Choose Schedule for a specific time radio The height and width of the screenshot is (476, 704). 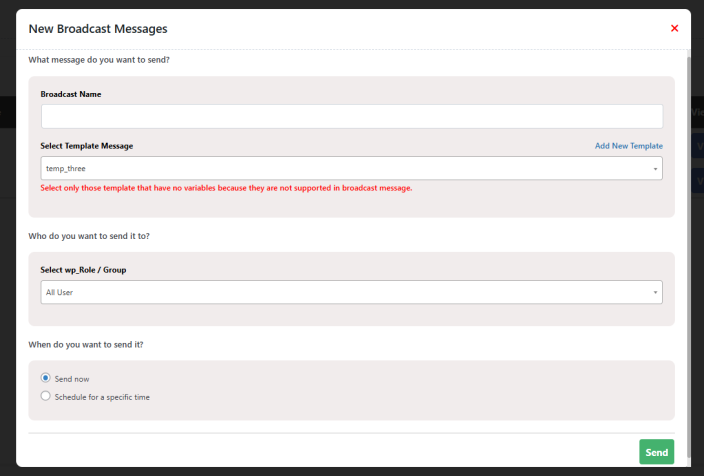45,396
